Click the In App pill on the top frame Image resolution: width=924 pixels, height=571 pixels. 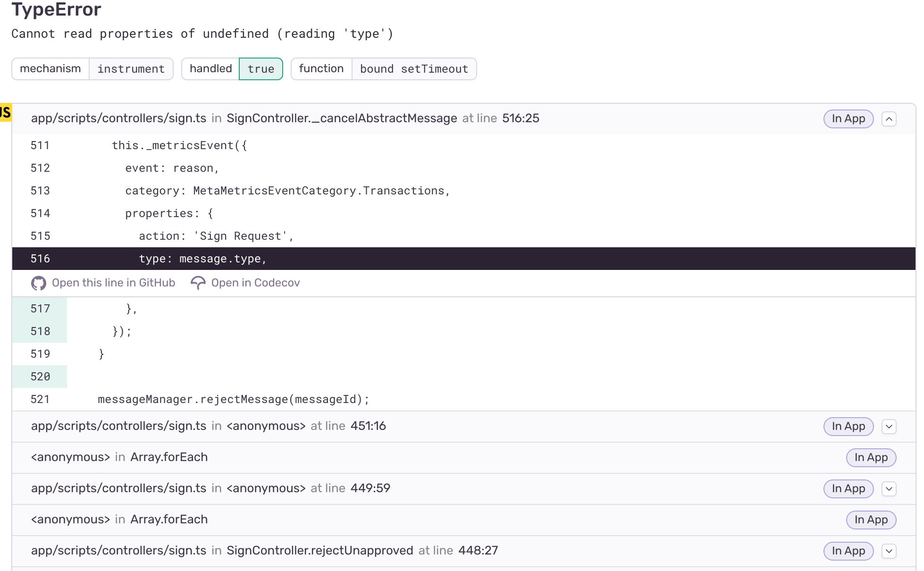pos(848,118)
